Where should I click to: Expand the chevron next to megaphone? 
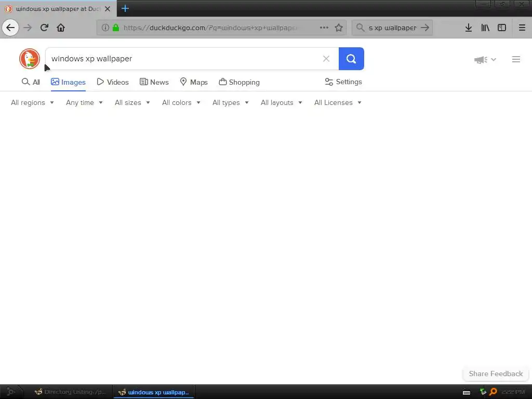(494, 60)
